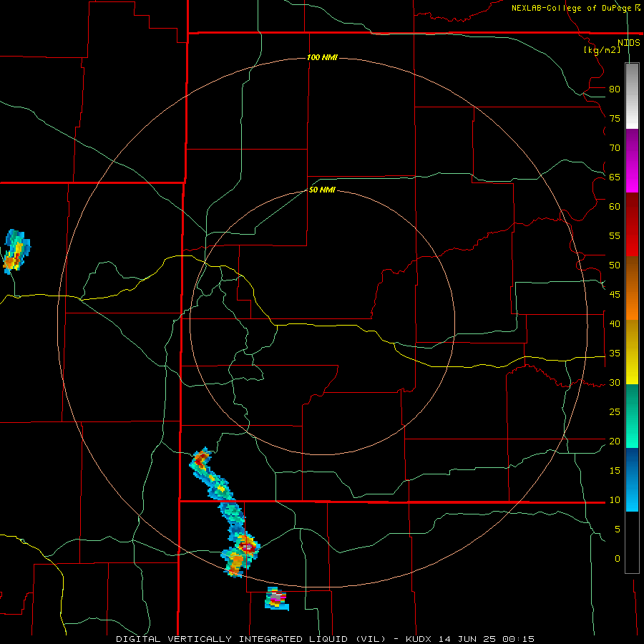
Task: Click the 15 value on the VIL scale
Action: click(x=615, y=471)
